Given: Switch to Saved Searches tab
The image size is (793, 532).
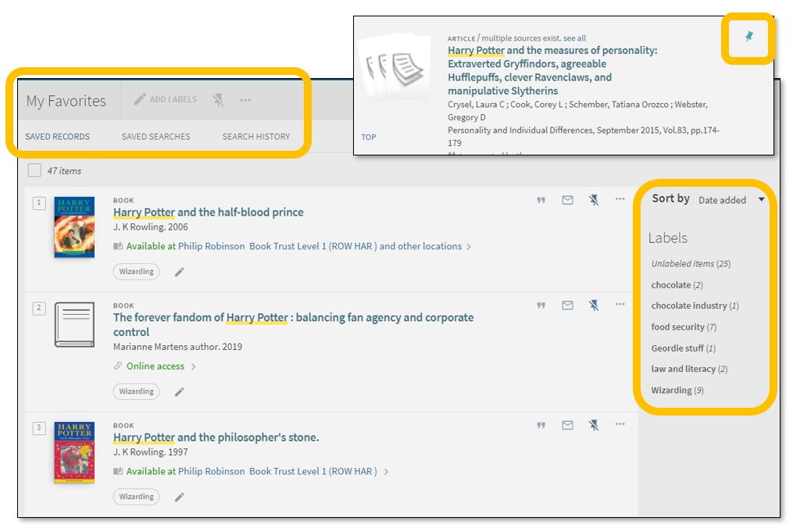Looking at the screenshot, I should tap(155, 137).
